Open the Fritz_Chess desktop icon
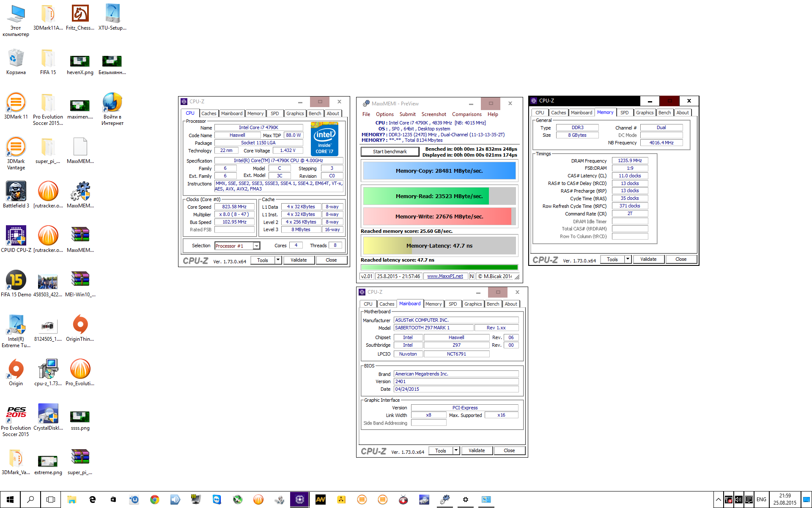Image resolution: width=812 pixels, height=508 pixels. coord(80,17)
